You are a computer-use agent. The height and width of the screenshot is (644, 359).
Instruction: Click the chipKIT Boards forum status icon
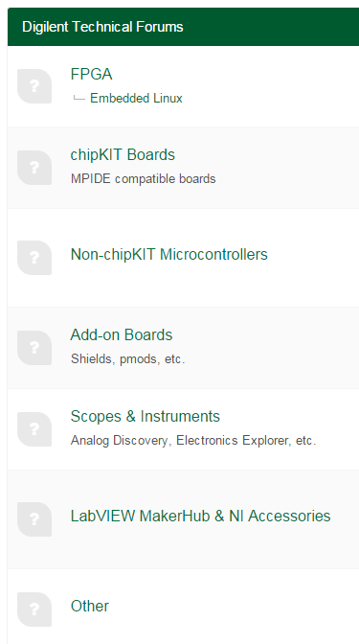pos(34,168)
